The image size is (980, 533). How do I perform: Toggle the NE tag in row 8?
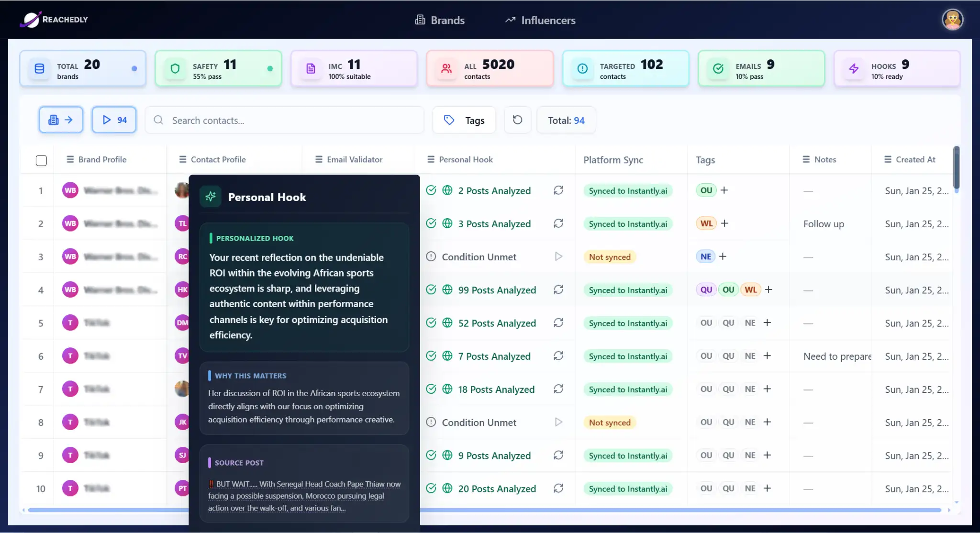point(750,422)
